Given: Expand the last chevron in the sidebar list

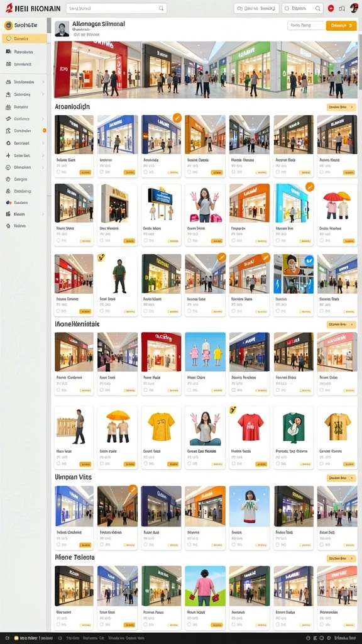Looking at the screenshot, I should 43,214.
